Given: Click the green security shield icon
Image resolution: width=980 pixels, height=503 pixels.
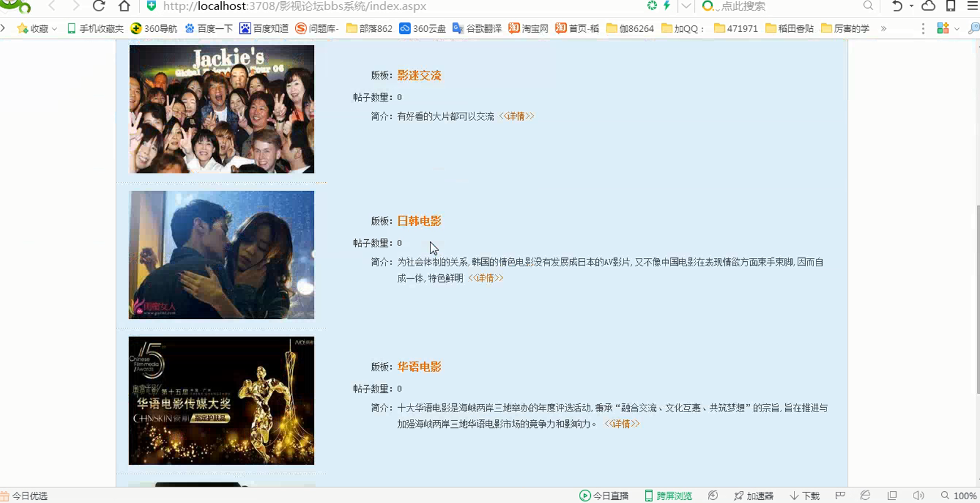Looking at the screenshot, I should pyautogui.click(x=151, y=6).
